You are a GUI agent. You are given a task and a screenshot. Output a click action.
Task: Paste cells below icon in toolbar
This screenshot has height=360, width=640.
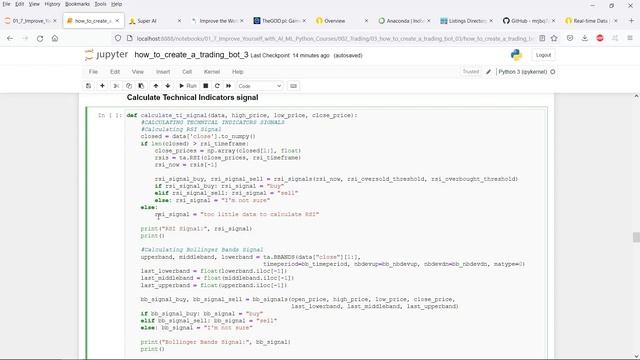[141, 86]
